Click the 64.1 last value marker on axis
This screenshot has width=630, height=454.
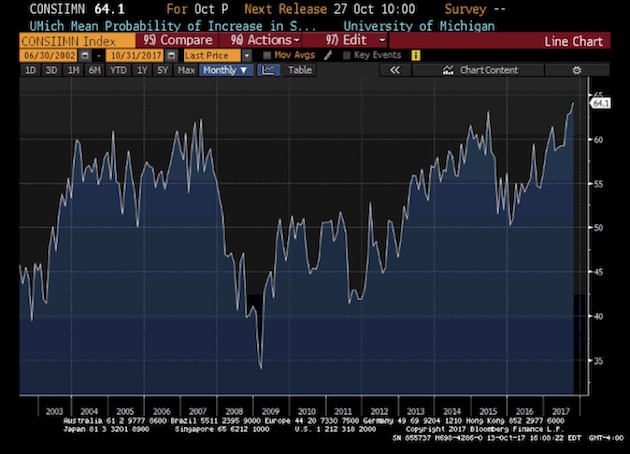point(601,103)
